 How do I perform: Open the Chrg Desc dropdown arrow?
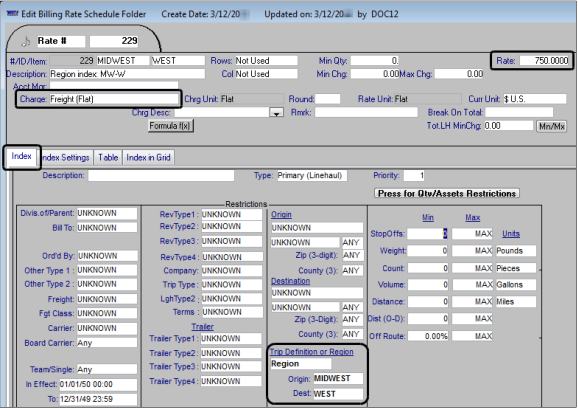[276, 112]
